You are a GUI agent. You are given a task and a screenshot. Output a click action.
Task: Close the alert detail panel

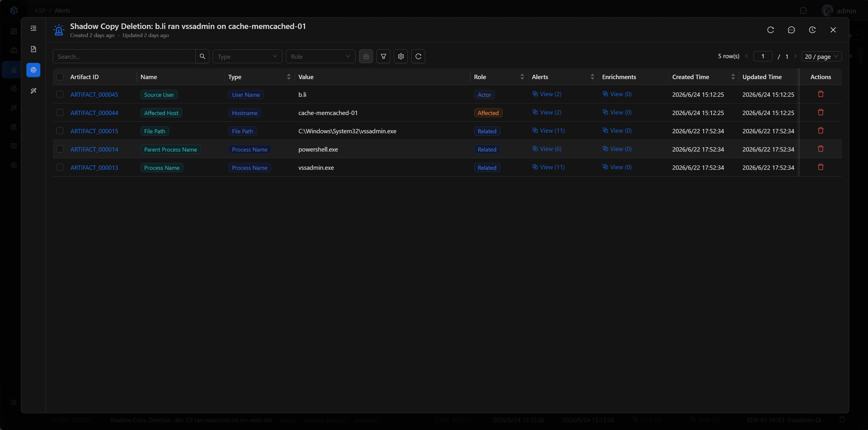833,30
